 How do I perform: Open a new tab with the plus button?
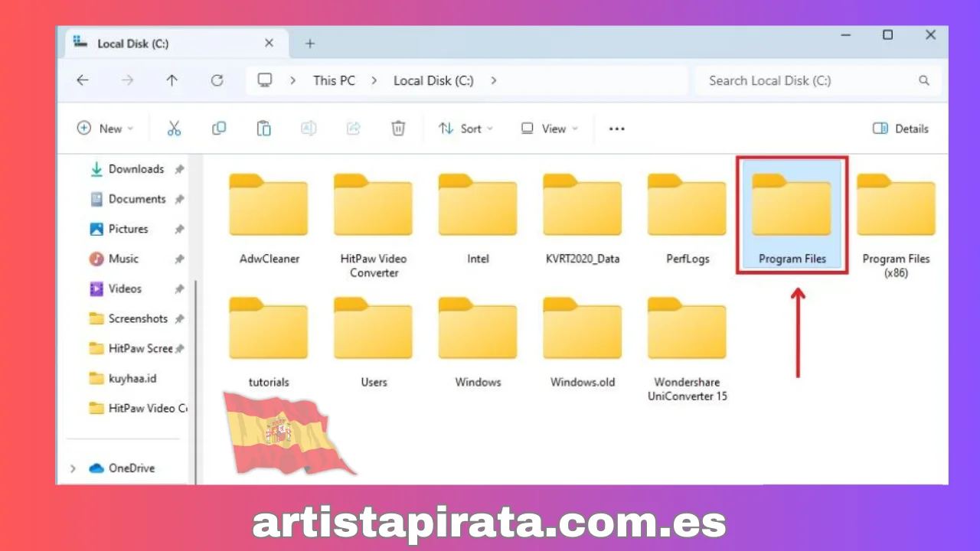pos(309,44)
